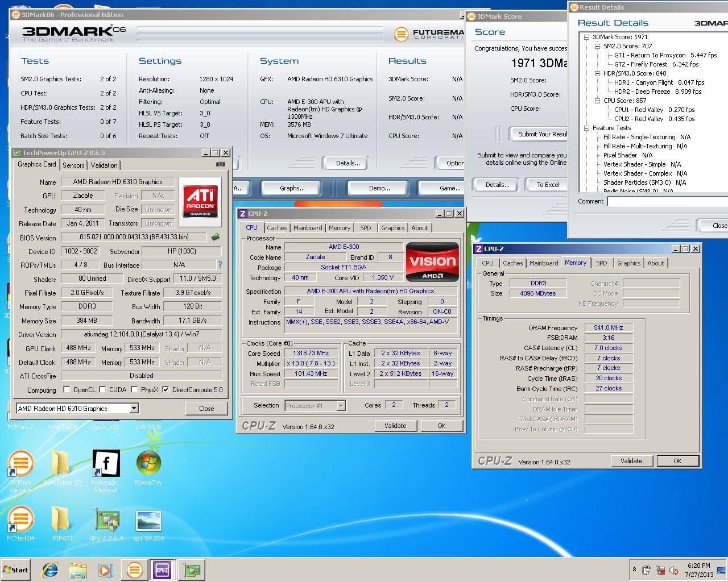Click Core Speed value 1318.73 MHz
The width and height of the screenshot is (728, 582).
click(x=311, y=353)
